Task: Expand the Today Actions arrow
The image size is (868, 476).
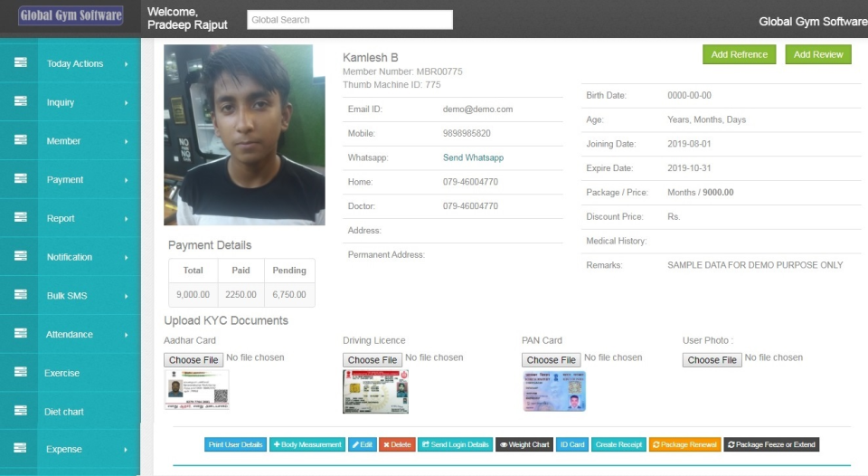Action: click(x=127, y=64)
